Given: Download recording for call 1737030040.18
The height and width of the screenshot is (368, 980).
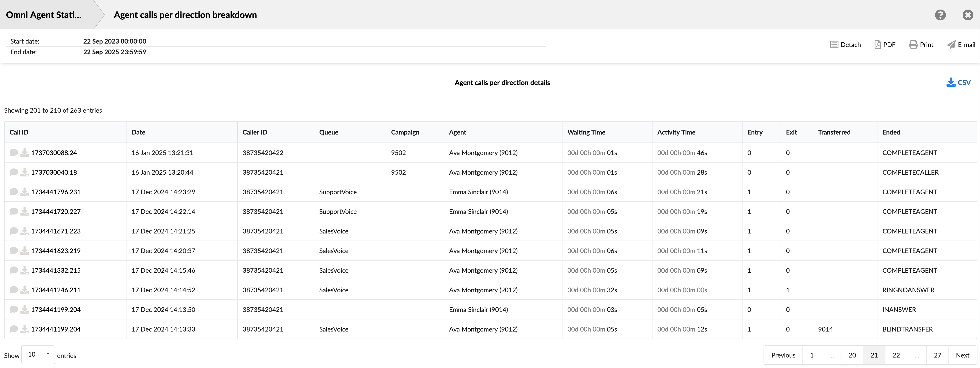Looking at the screenshot, I should pos(24,172).
